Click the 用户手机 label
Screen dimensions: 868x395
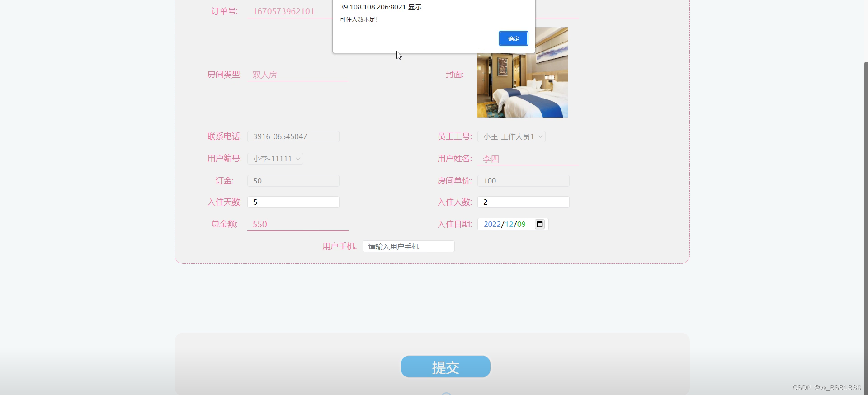[x=340, y=246]
